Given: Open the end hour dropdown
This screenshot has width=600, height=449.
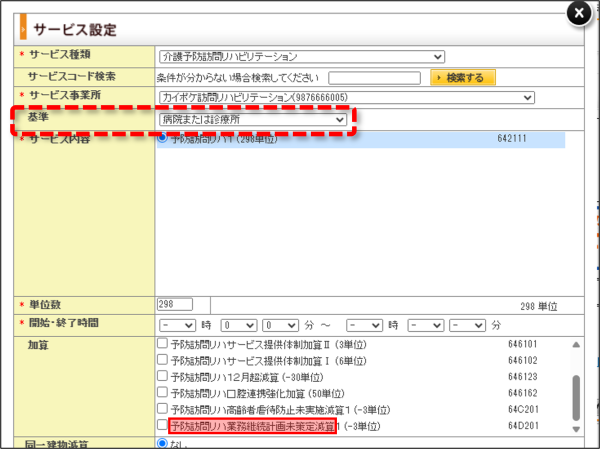Looking at the screenshot, I should [x=364, y=325].
